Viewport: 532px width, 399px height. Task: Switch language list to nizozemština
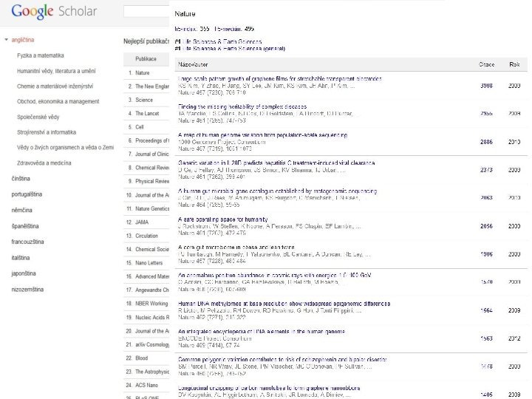pyautogui.click(x=27, y=290)
